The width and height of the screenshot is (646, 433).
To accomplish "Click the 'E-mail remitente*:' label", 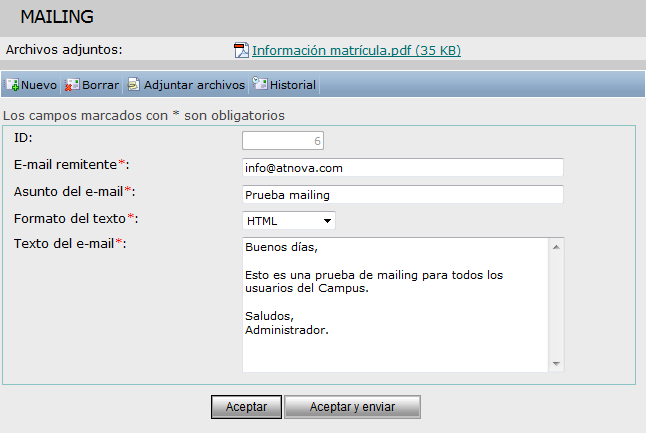I will point(71,164).
